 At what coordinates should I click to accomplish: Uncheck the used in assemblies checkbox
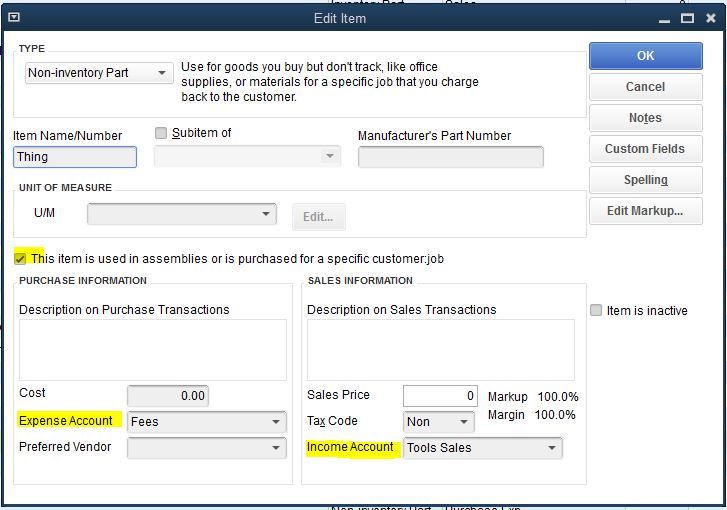20,259
